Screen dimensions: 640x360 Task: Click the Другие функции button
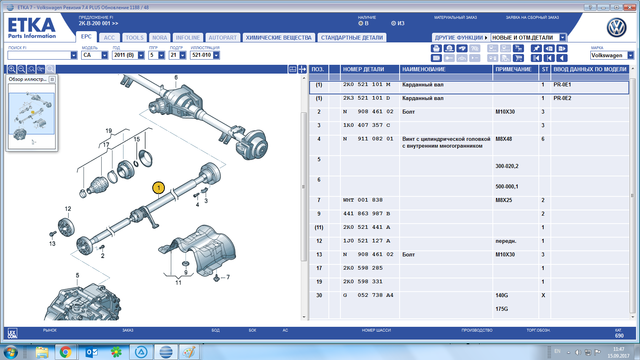(x=460, y=38)
